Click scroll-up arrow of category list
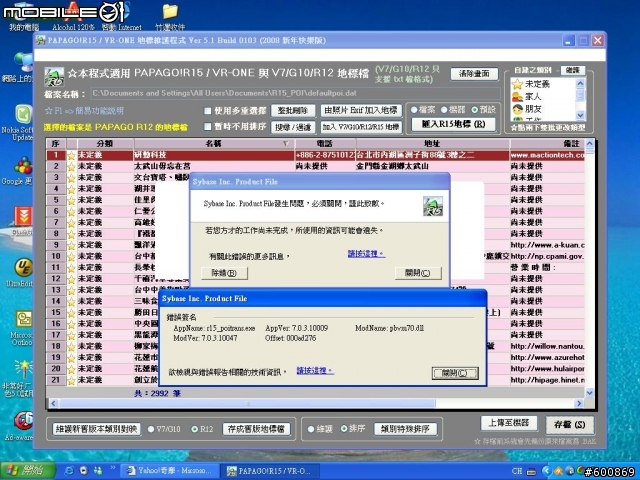 tap(580, 83)
